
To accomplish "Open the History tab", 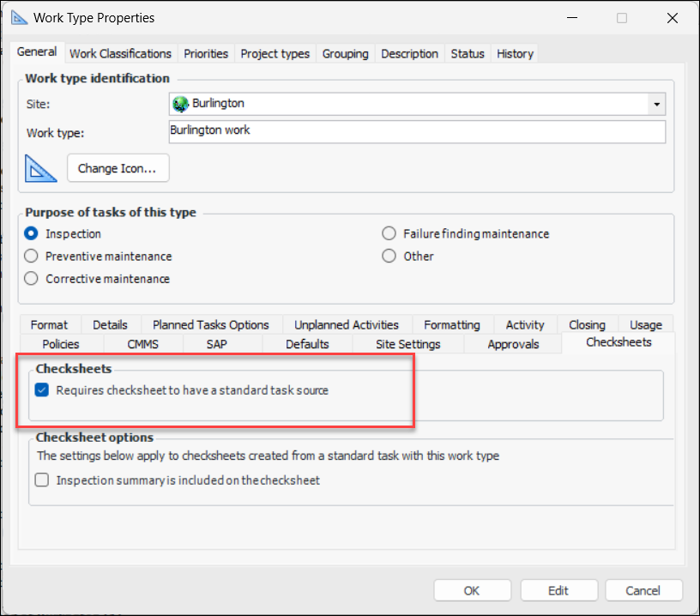I will 516,53.
